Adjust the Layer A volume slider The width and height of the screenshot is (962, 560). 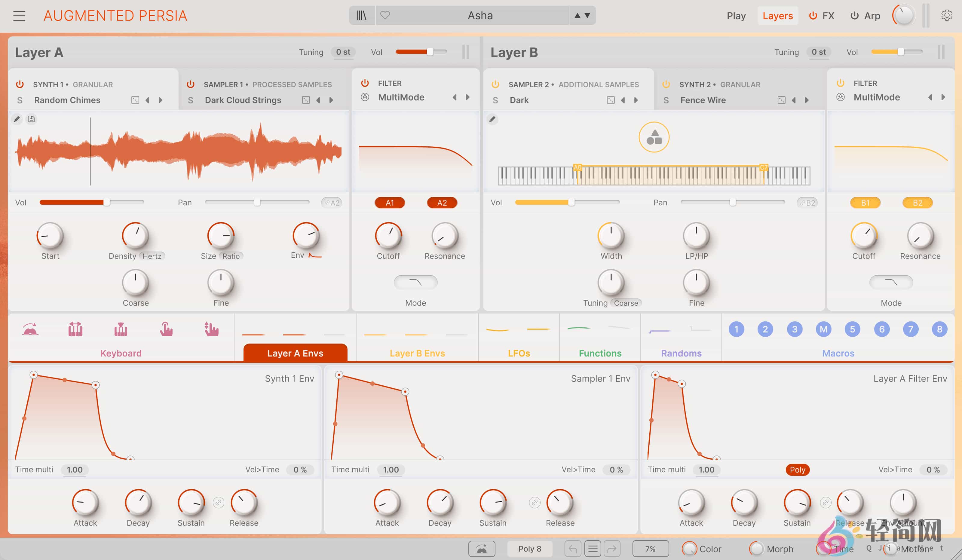tap(430, 52)
